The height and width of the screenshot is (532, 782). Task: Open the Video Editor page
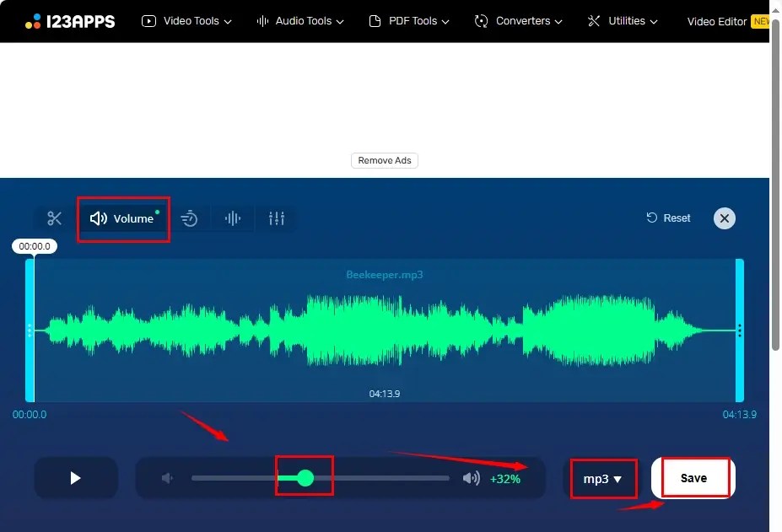click(x=716, y=20)
